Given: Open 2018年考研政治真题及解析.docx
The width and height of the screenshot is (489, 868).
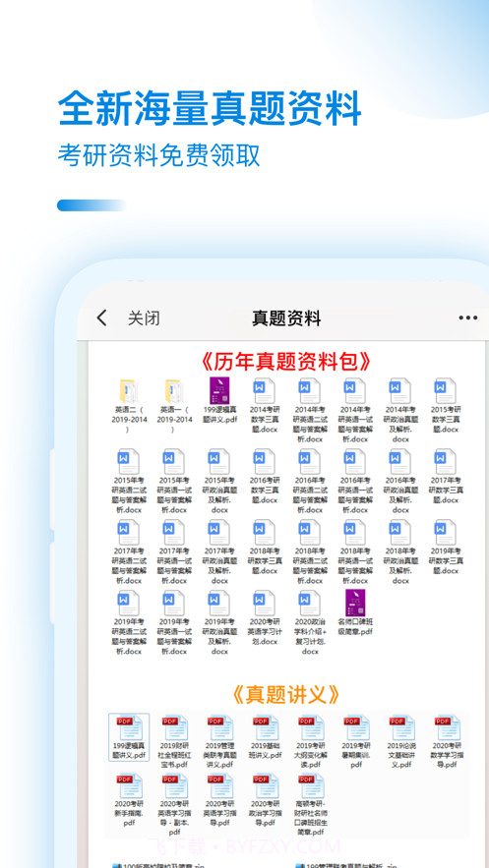Looking at the screenshot, I should (x=401, y=552).
